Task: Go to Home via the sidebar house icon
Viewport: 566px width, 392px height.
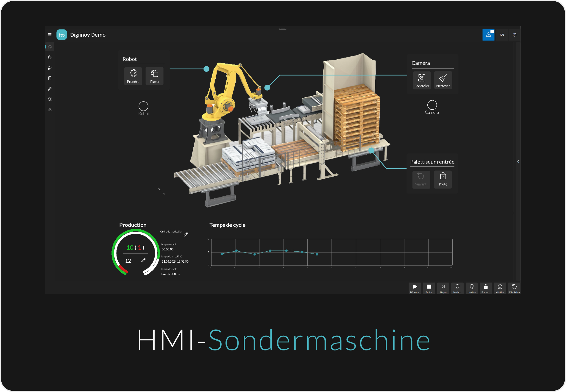Action: [x=50, y=47]
